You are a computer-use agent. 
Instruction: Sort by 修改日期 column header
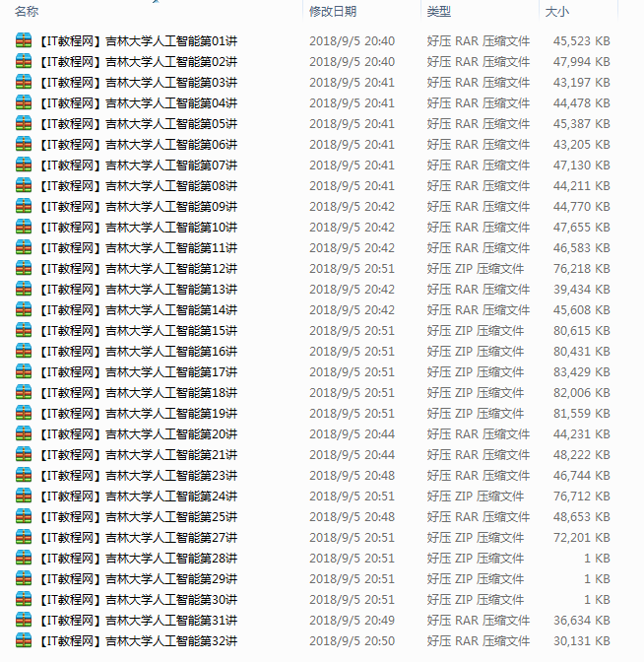(333, 11)
